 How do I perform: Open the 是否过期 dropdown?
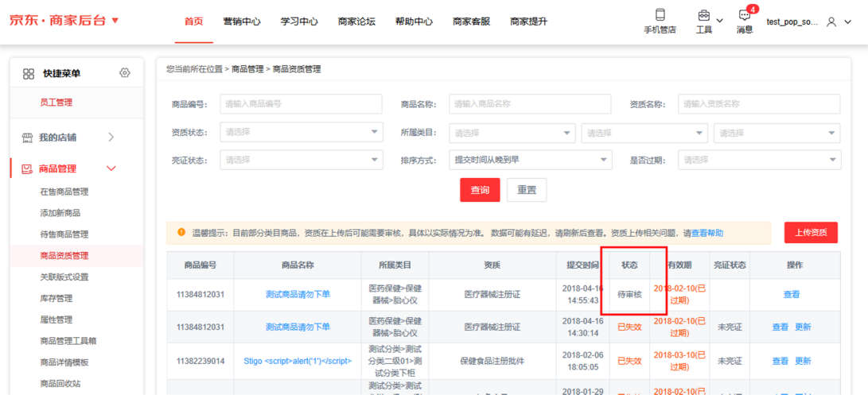(x=759, y=160)
